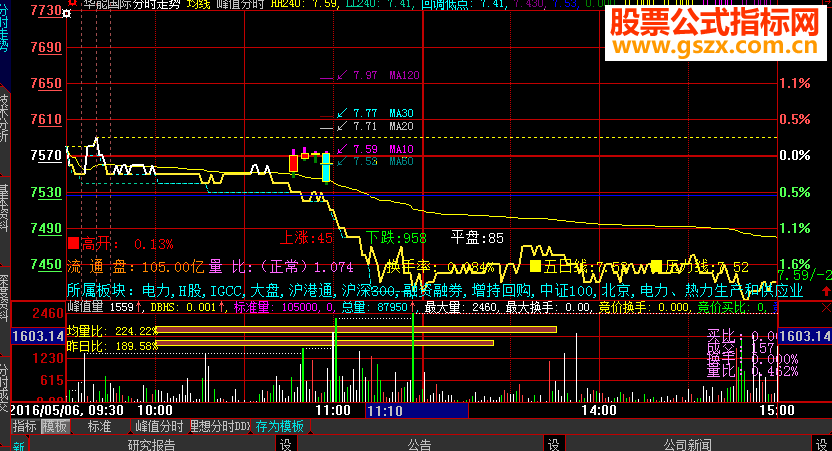Open the 公司新闻 panel header

click(688, 444)
